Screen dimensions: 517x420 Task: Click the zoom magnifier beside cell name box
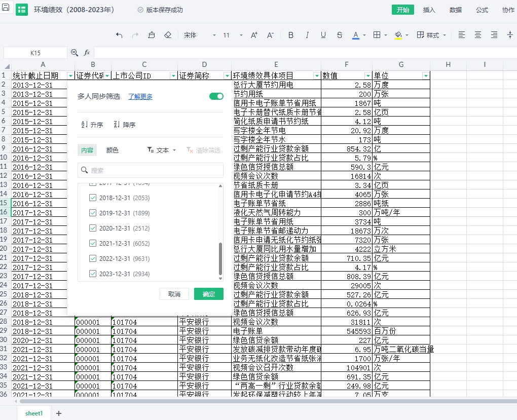point(75,53)
